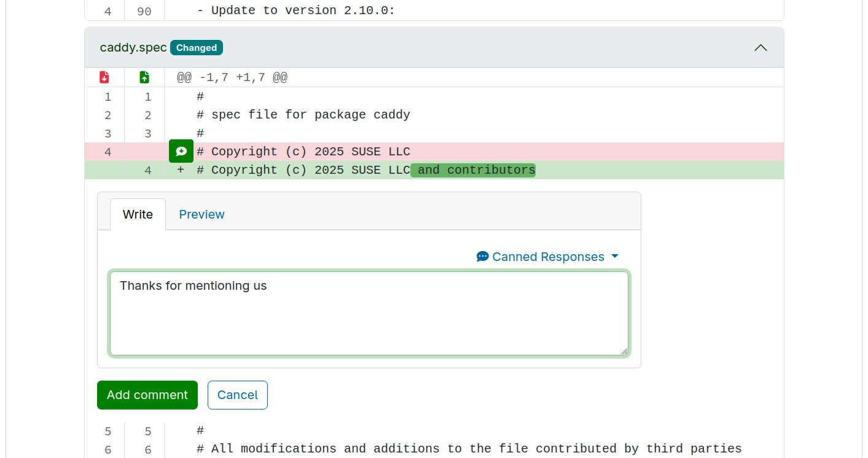This screenshot has height=458, width=868.
Task: Click the caddy.spec file name
Action: pos(133,48)
